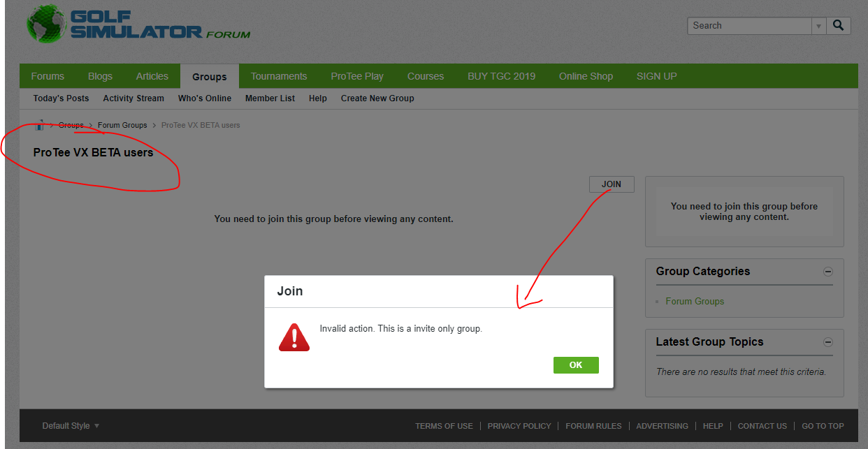
Task: Open the Default Style dropdown
Action: click(x=71, y=426)
